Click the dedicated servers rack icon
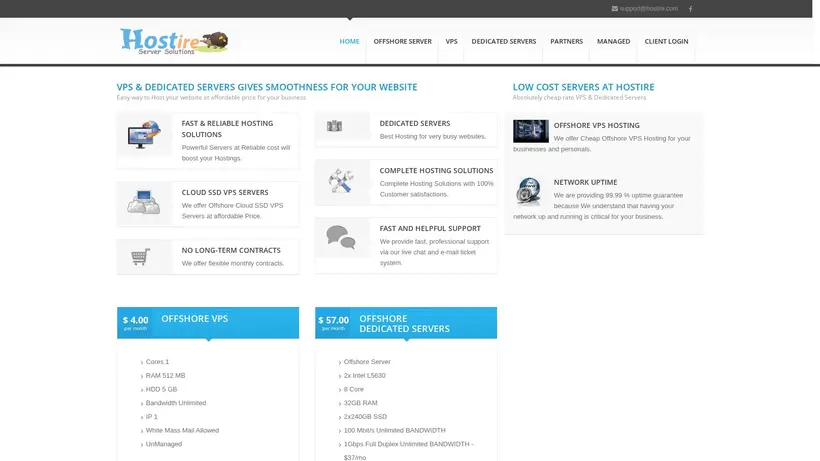This screenshot has height=461, width=820. point(334,126)
